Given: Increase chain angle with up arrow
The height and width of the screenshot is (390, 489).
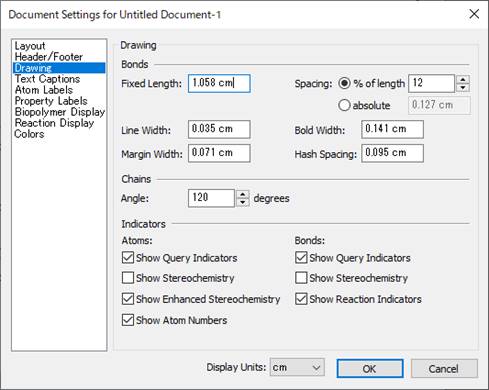Looking at the screenshot, I should 243,194.
